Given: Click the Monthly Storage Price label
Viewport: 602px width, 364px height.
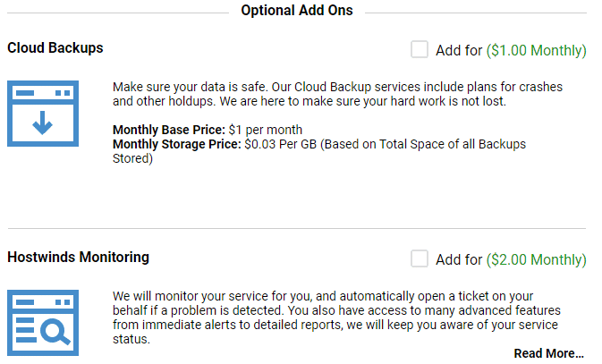Looking at the screenshot, I should (x=176, y=144).
